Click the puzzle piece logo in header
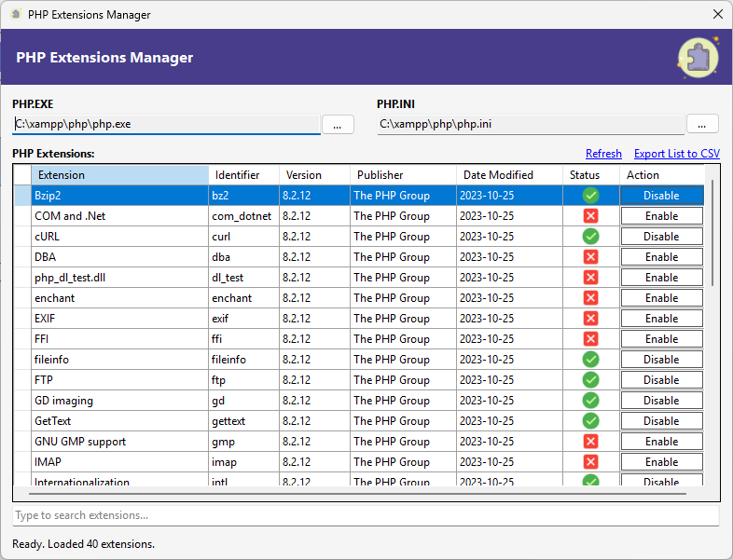Screen dimensions: 733x560 click(x=698, y=58)
